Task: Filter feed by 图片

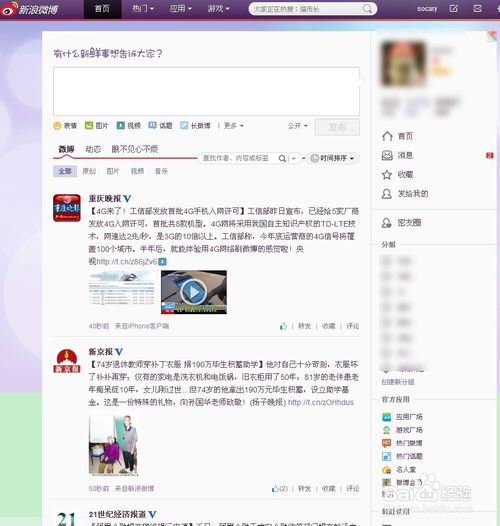Action: (113, 171)
